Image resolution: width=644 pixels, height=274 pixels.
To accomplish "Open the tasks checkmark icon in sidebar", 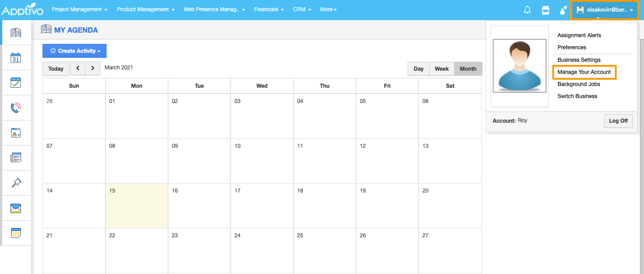I will coord(16,83).
